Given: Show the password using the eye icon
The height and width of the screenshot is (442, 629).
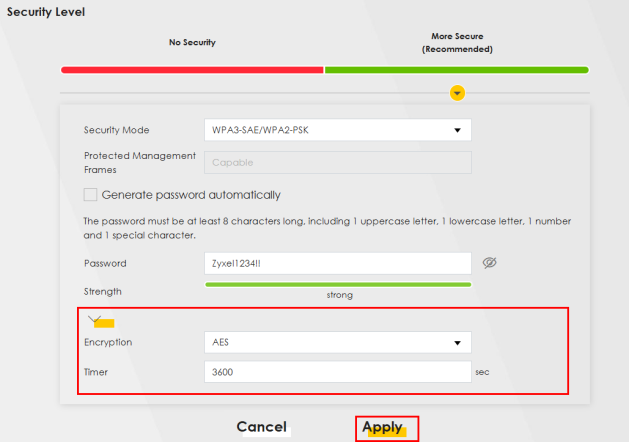Looking at the screenshot, I should point(489,263).
